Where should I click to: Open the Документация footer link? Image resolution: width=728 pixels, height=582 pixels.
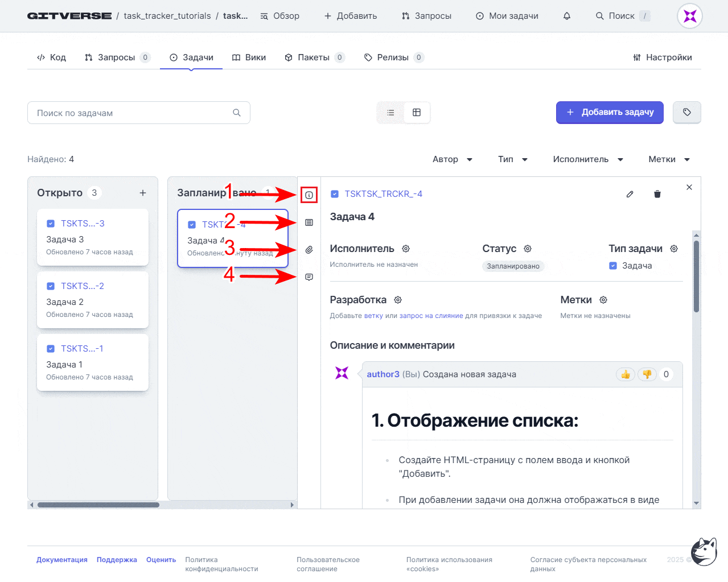point(62,560)
